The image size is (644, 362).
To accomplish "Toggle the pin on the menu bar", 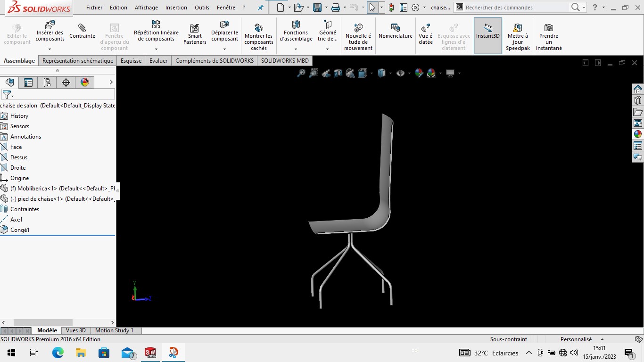I will click(x=261, y=8).
